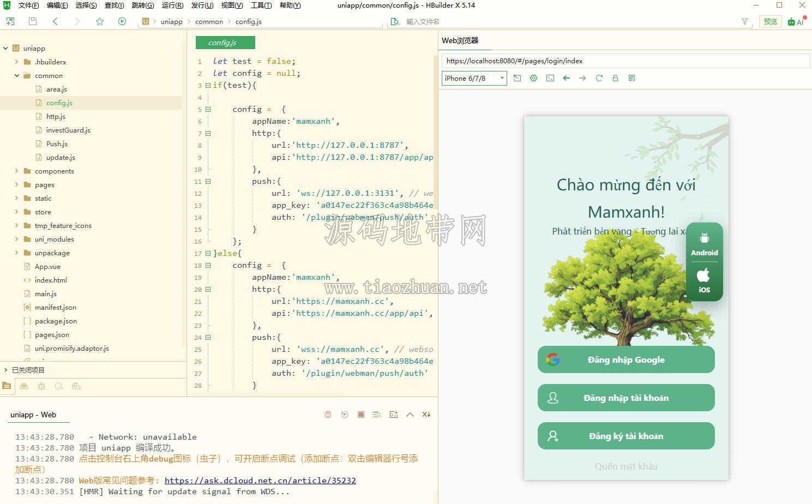
Task: Open the 工具(T) menu
Action: pos(261,5)
